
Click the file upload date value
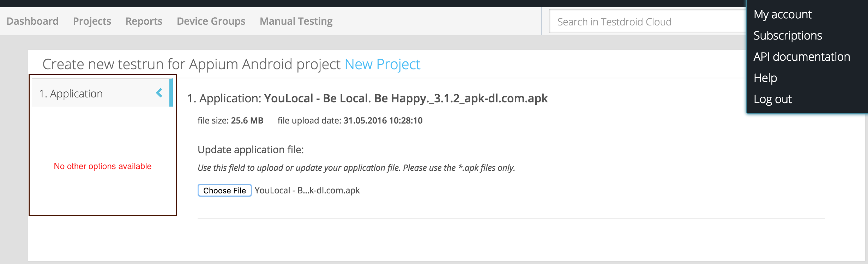[x=383, y=121]
